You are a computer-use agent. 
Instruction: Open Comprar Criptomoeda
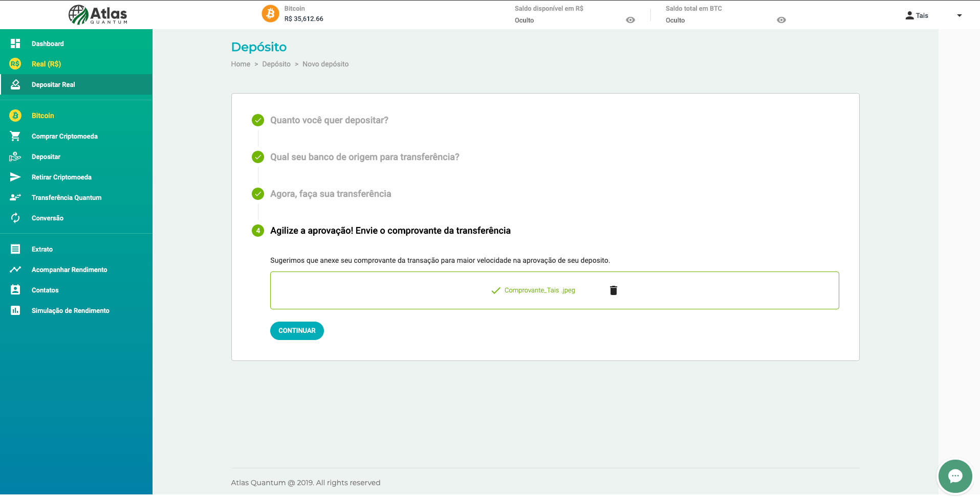click(x=64, y=136)
